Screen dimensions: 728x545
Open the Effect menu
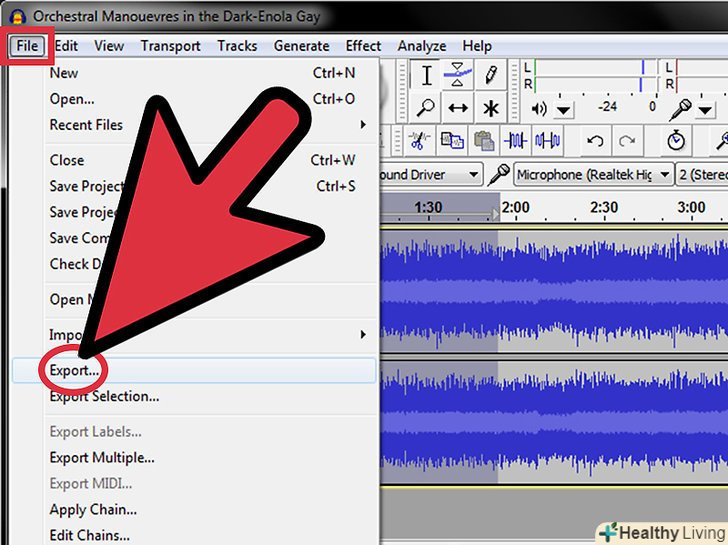[363, 46]
